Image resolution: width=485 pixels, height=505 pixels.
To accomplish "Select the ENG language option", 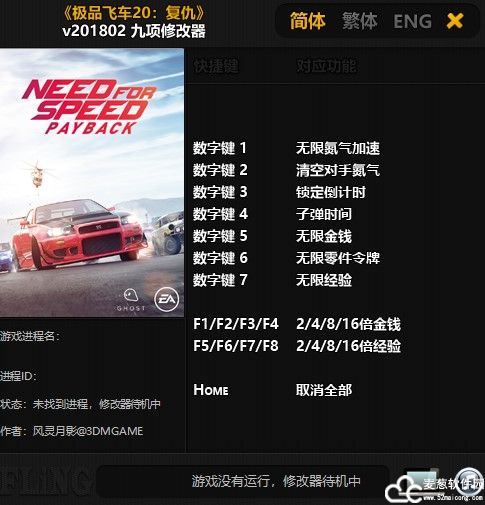I will pos(412,21).
